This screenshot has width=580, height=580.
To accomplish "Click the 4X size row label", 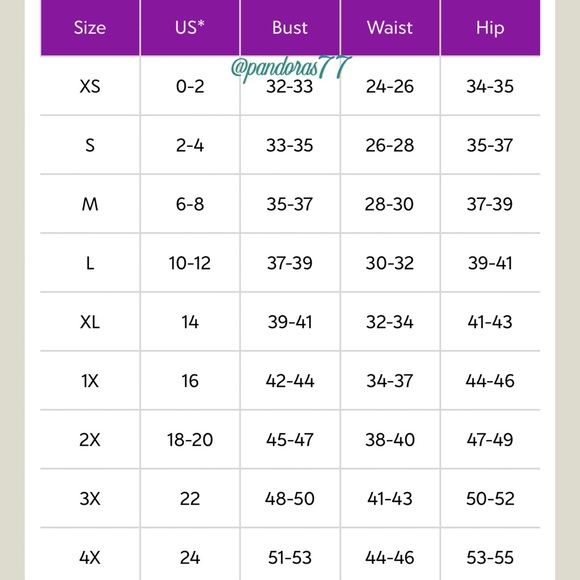I will coord(90,558).
